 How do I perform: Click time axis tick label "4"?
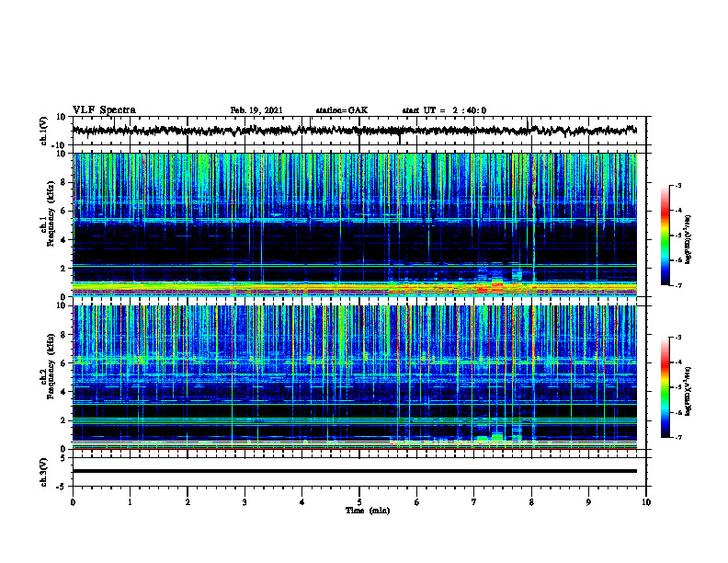tap(302, 502)
